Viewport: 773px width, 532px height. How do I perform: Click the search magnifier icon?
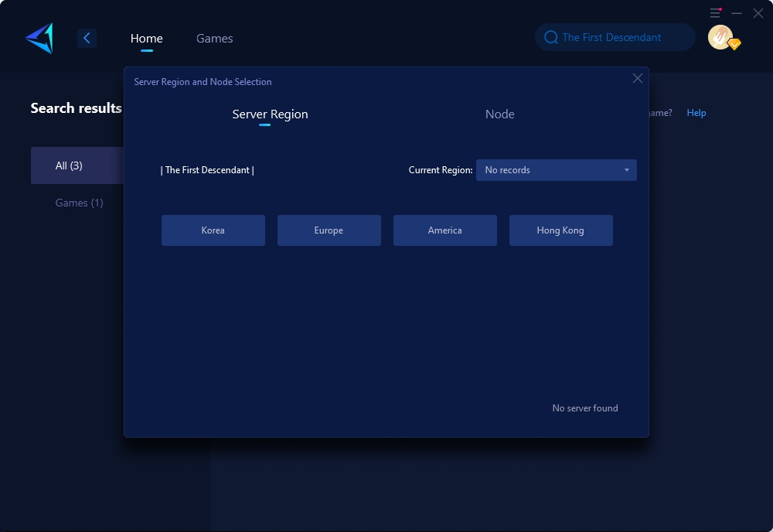coord(550,37)
